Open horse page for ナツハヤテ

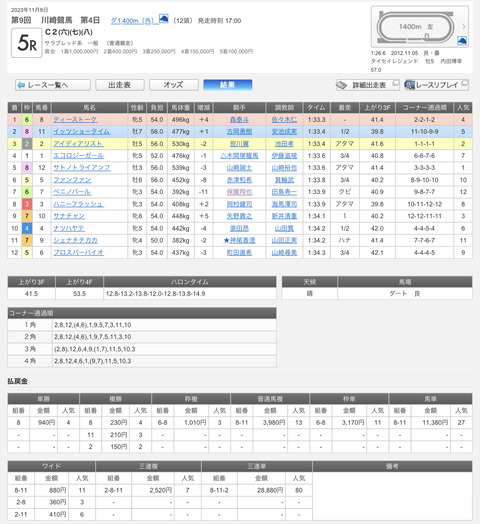coord(69,229)
